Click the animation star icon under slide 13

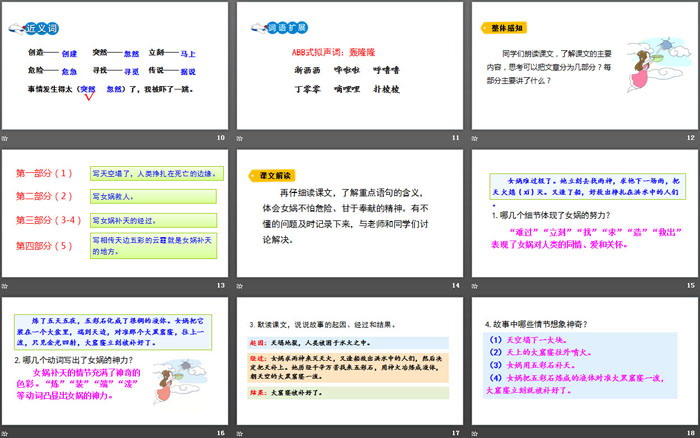[5, 286]
